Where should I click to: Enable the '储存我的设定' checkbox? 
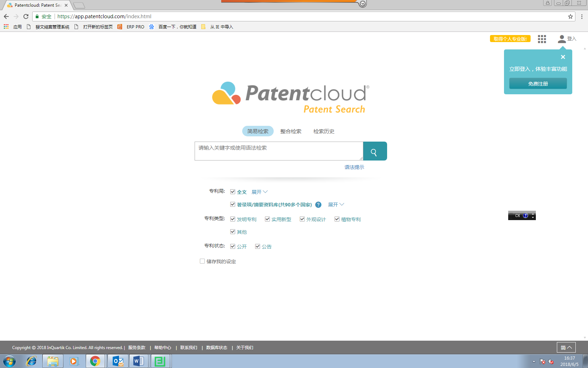click(x=202, y=261)
